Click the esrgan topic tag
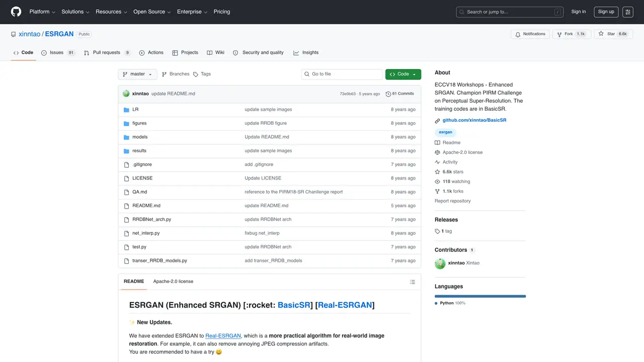 (x=445, y=132)
